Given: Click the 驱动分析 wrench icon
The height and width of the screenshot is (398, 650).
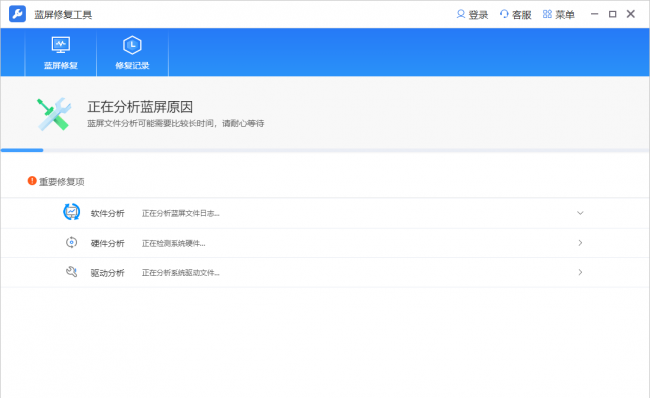Looking at the screenshot, I should pyautogui.click(x=71, y=272).
